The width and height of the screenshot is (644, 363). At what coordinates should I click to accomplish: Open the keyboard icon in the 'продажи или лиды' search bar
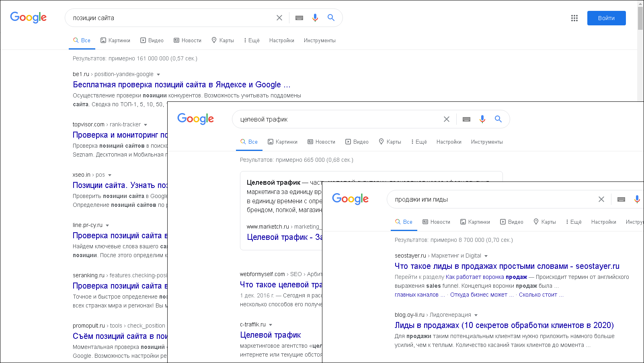[621, 199]
